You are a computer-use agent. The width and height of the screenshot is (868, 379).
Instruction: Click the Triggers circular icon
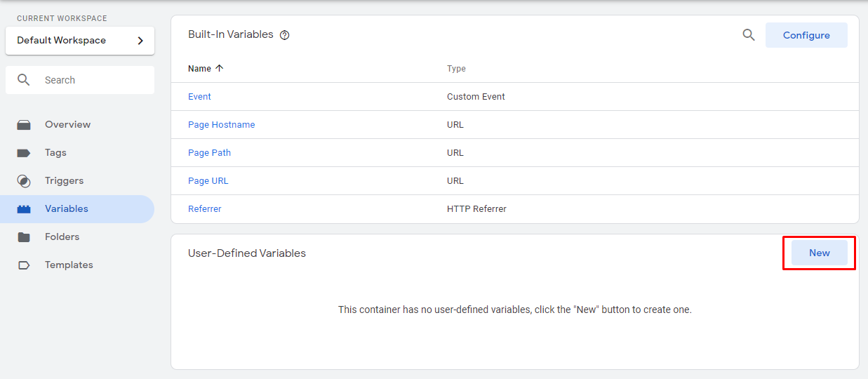tap(24, 181)
